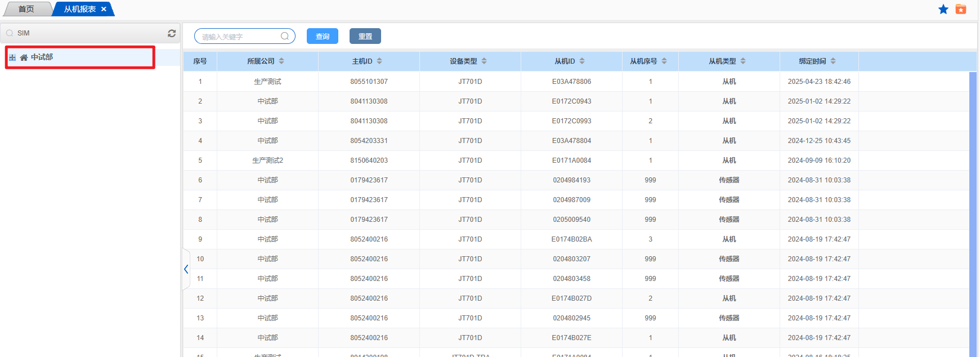The width and height of the screenshot is (980, 357).
Task: Sort table by 主机ID column
Action: coord(379,61)
